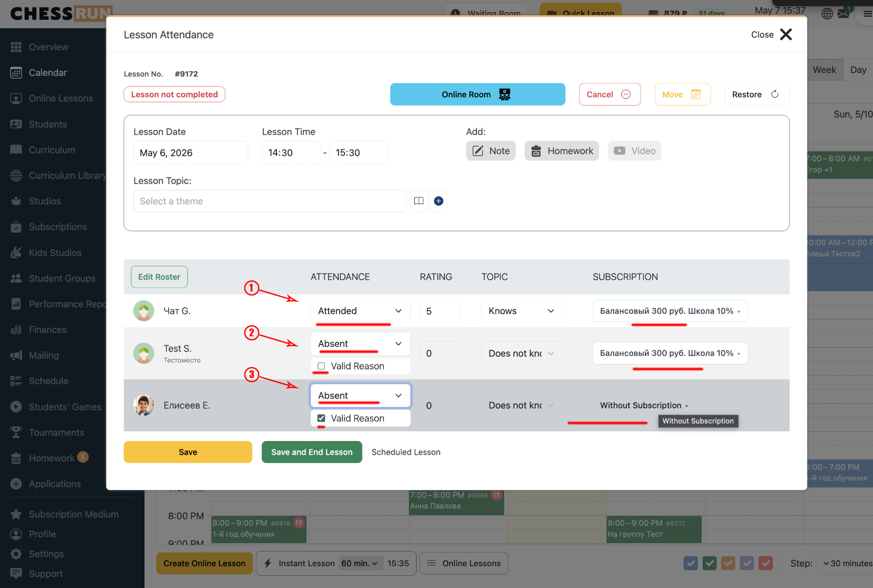Open the Tournaments trophy icon
This screenshot has height=588, width=873.
[16, 432]
